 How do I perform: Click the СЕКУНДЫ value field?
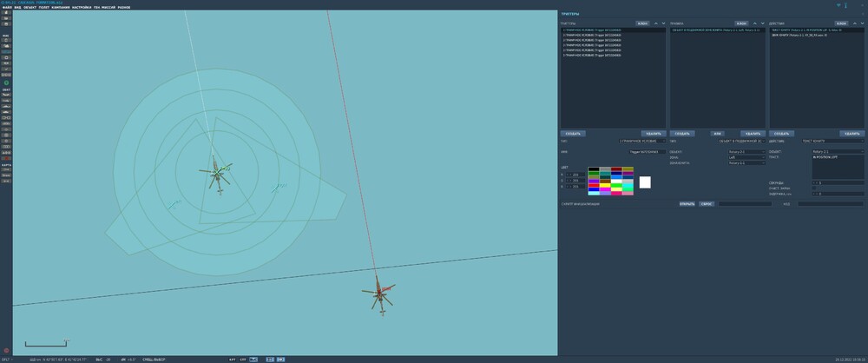[838, 182]
